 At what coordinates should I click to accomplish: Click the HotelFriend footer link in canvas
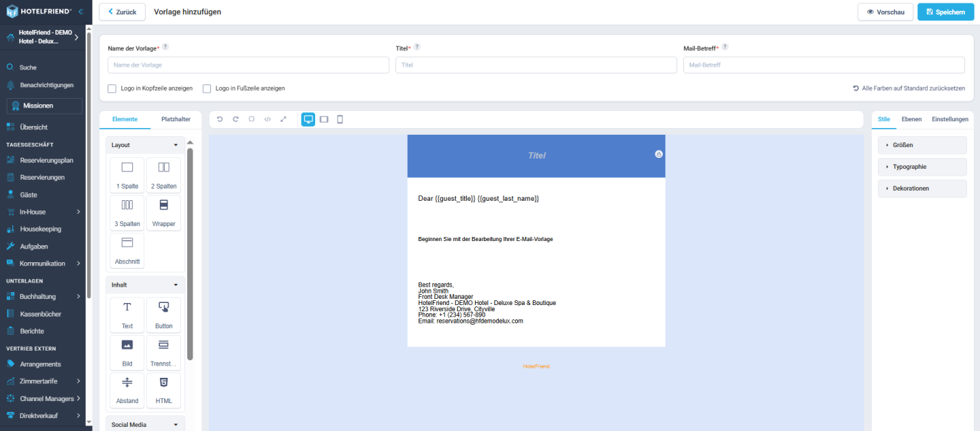click(536, 366)
